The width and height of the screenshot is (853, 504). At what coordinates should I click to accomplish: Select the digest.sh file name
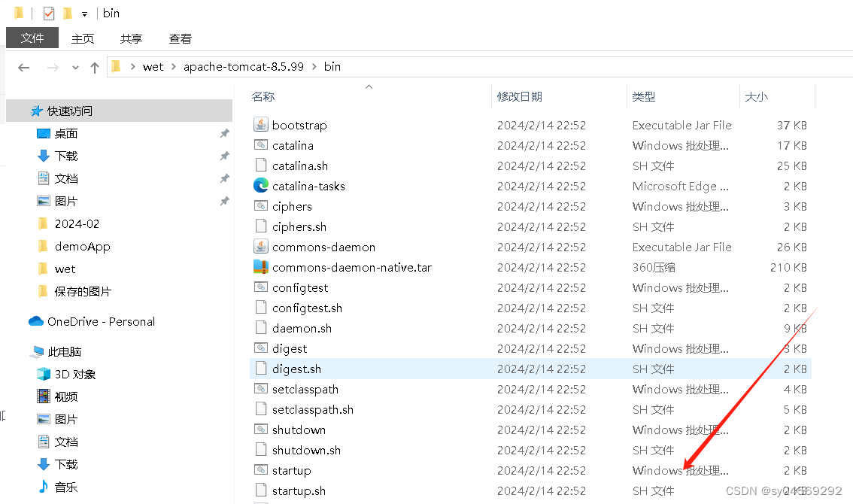coord(296,369)
